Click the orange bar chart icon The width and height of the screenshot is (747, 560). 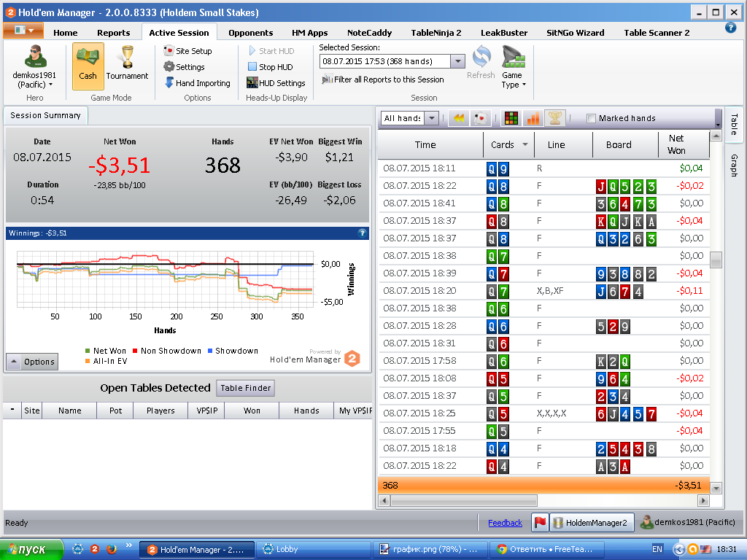click(x=533, y=118)
